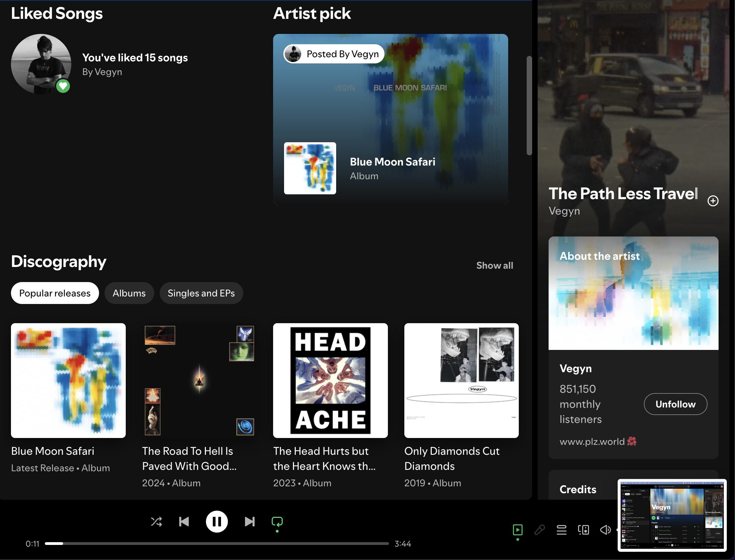
Task: Open Vegyn artist name under track title
Action: [x=564, y=211]
